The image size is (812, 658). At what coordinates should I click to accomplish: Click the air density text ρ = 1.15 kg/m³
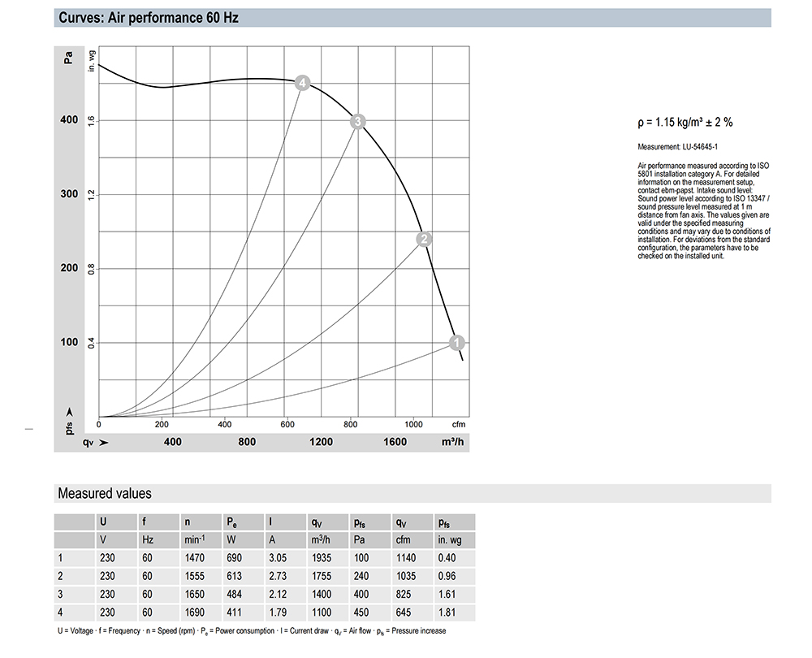685,123
